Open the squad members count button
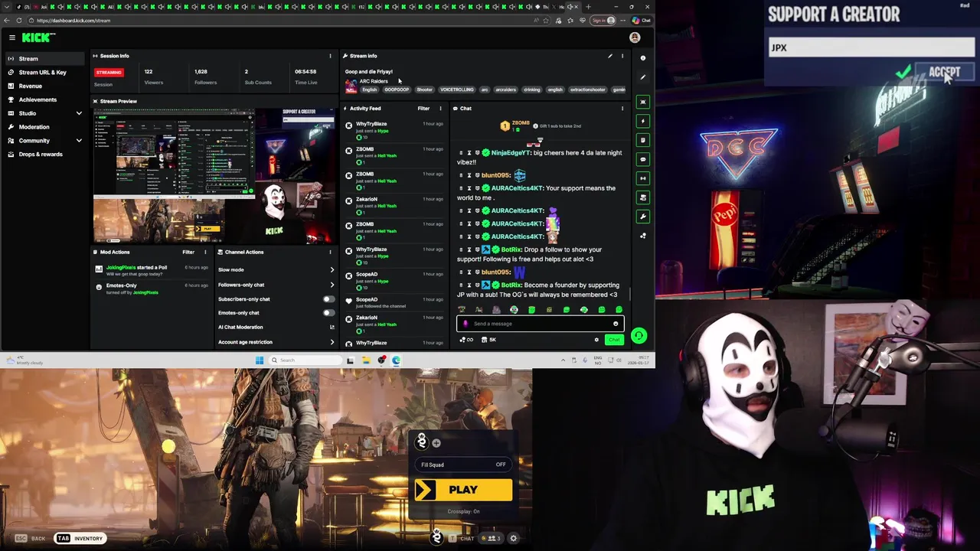Screen dimensions: 980x551 click(490, 539)
